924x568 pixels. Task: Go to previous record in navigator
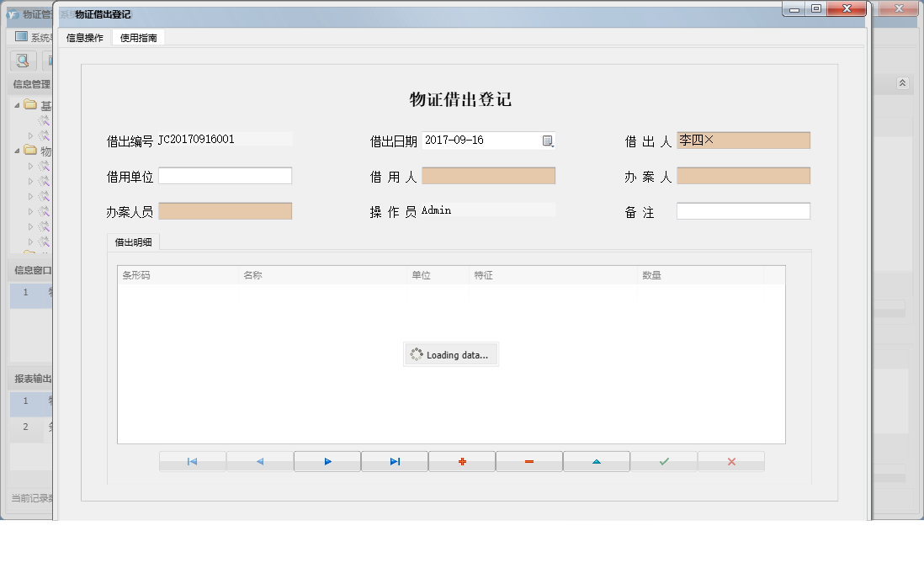[260, 461]
